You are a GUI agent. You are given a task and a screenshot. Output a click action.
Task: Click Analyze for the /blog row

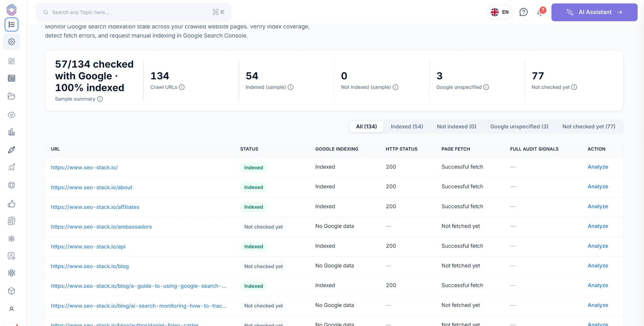(x=598, y=265)
